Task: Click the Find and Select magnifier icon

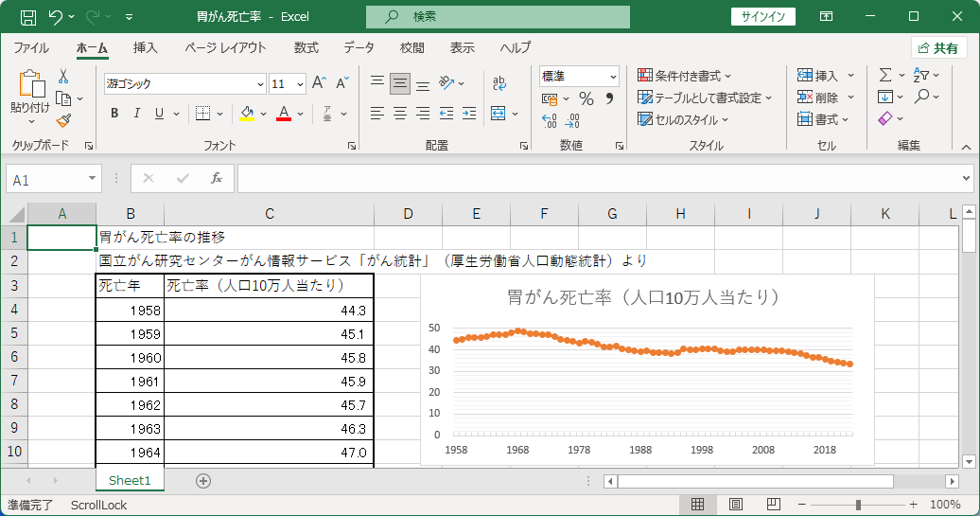Action: [921, 97]
